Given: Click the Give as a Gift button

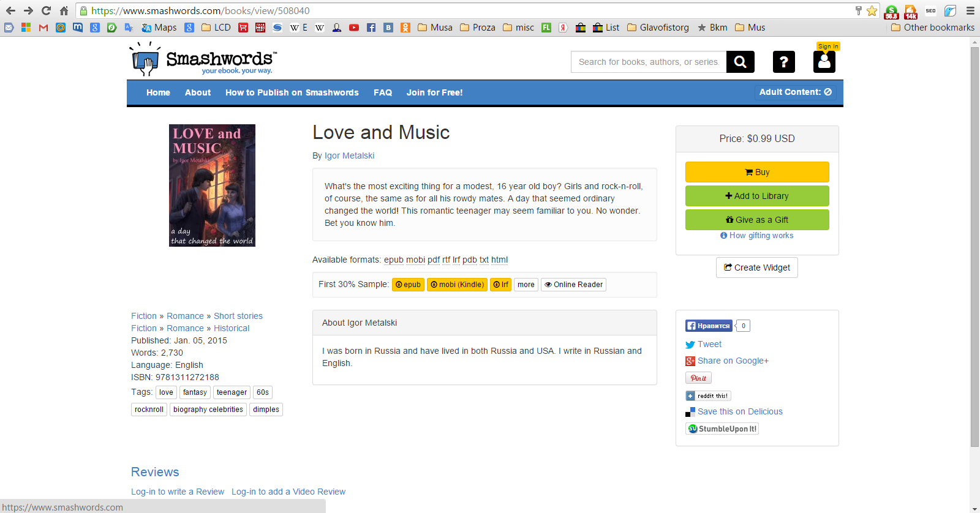Looking at the screenshot, I should coord(757,220).
